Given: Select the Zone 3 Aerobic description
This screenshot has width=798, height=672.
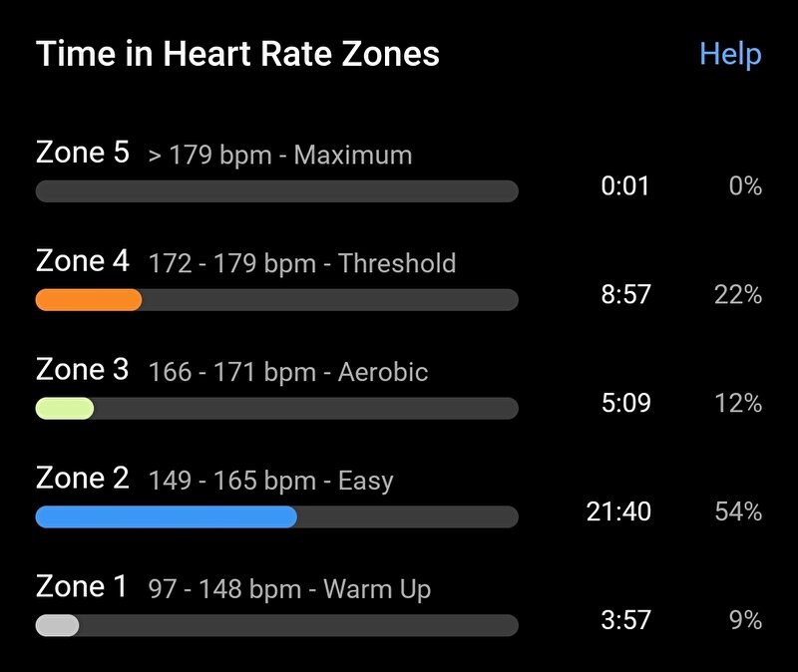Looking at the screenshot, I should pos(288,372).
